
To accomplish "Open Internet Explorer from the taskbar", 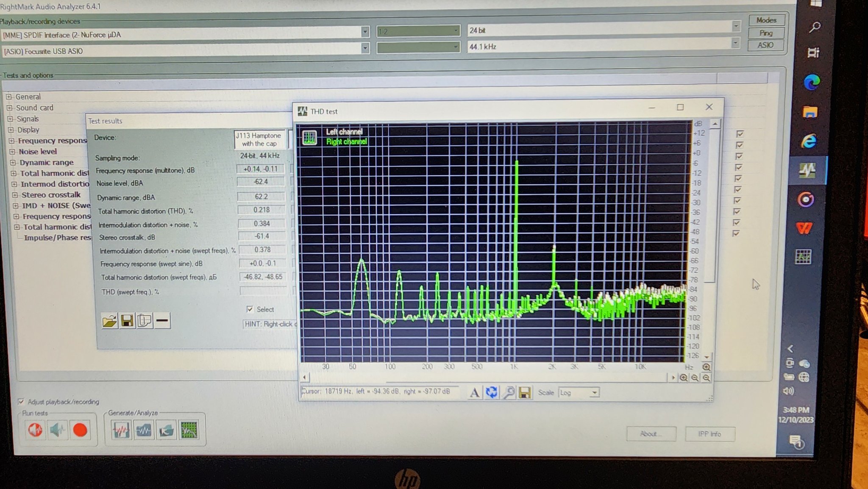I will tap(808, 141).
